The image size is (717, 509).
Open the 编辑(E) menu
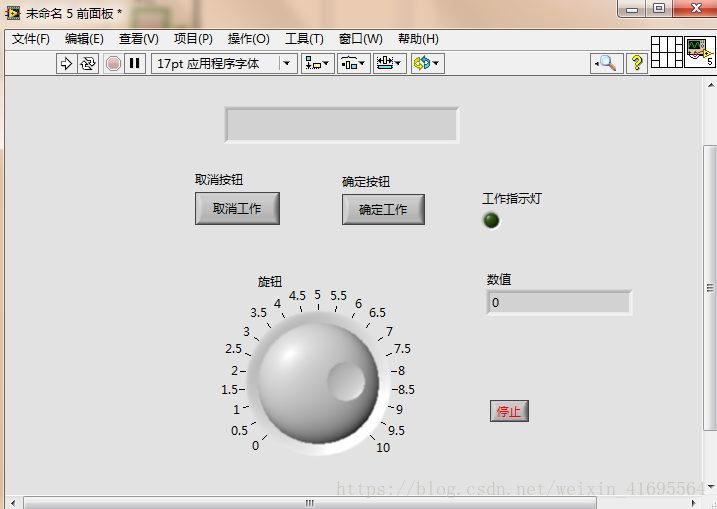click(84, 39)
